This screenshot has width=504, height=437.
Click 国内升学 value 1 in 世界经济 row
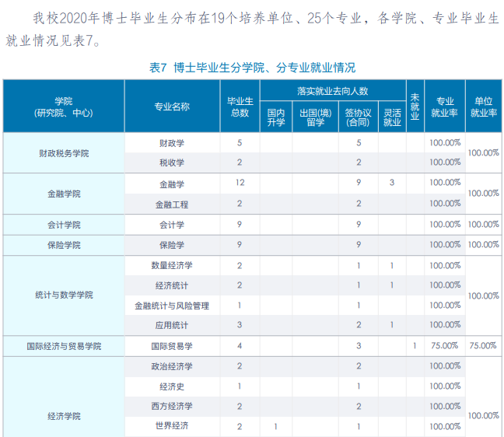coord(275,426)
